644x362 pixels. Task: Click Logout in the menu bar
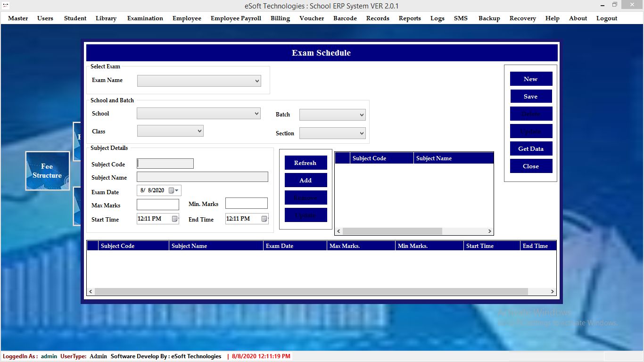tap(607, 18)
